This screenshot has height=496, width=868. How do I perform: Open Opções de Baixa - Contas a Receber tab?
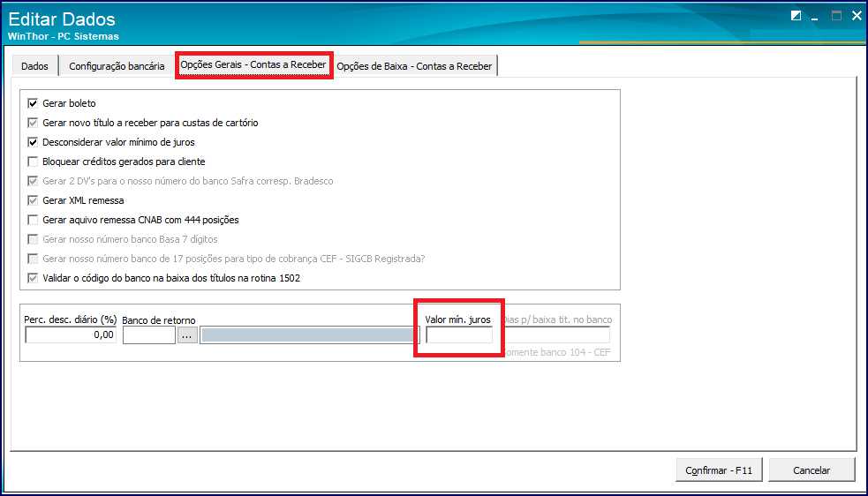point(414,66)
